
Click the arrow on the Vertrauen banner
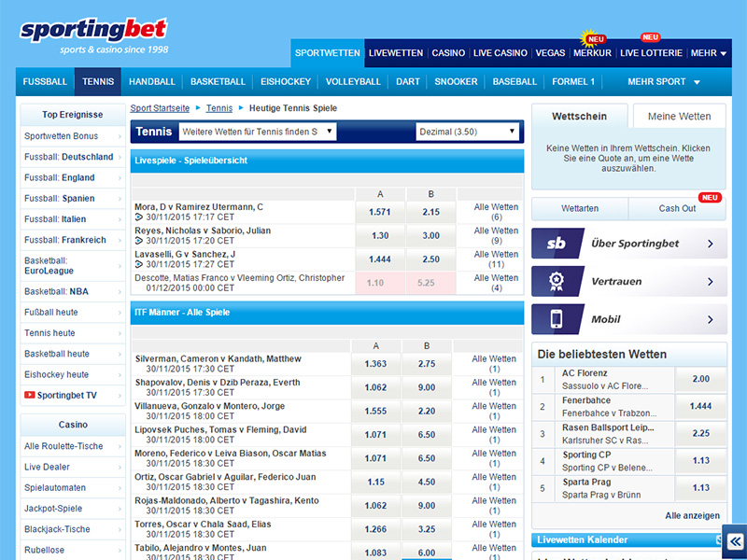(x=711, y=282)
